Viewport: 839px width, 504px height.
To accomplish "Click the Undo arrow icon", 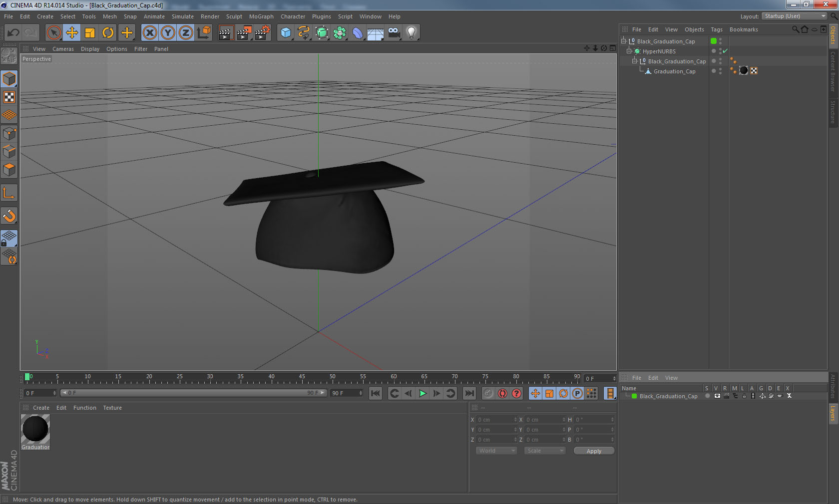I will 13,33.
